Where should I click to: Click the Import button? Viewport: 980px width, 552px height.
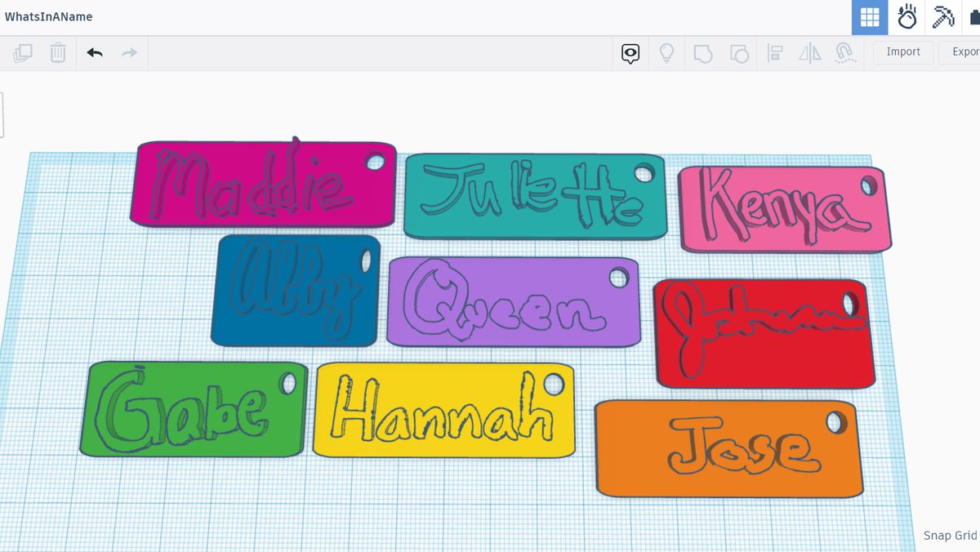click(x=902, y=51)
